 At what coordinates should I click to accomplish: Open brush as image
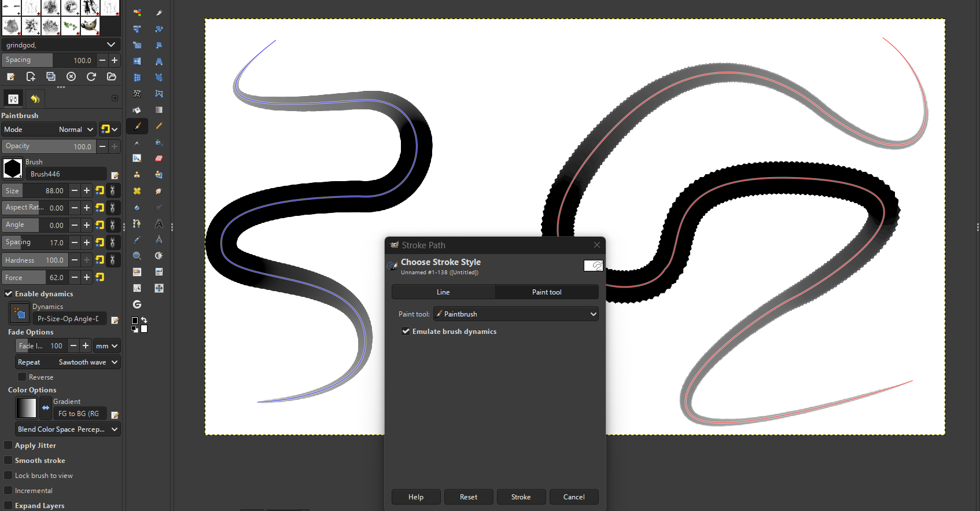tap(112, 76)
